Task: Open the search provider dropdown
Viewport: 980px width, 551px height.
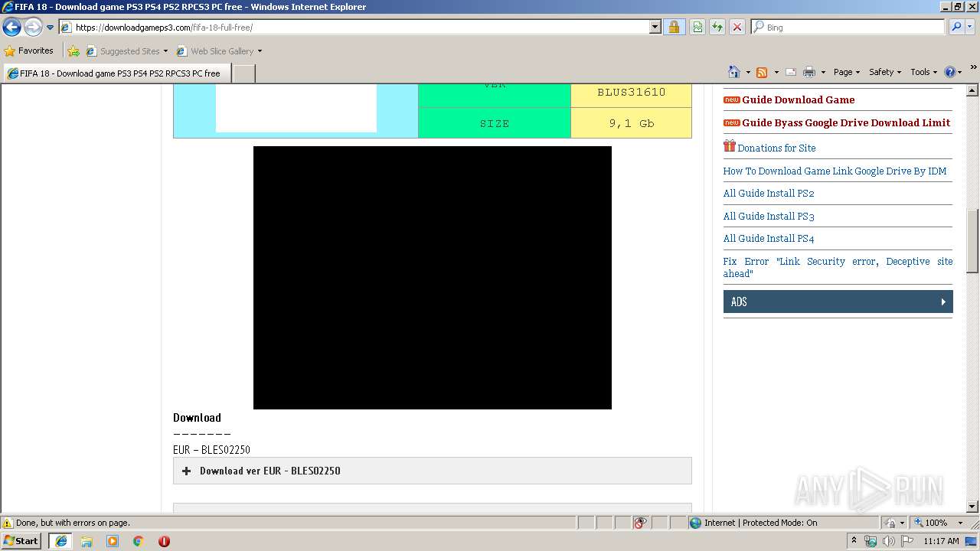Action: click(969, 28)
